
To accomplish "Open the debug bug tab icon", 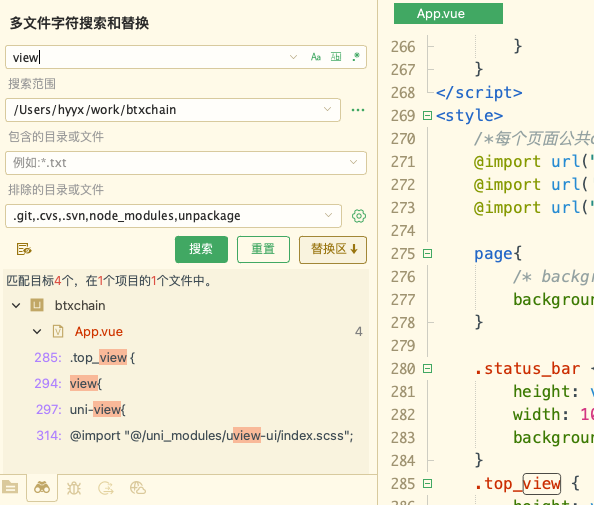I will click(74, 488).
